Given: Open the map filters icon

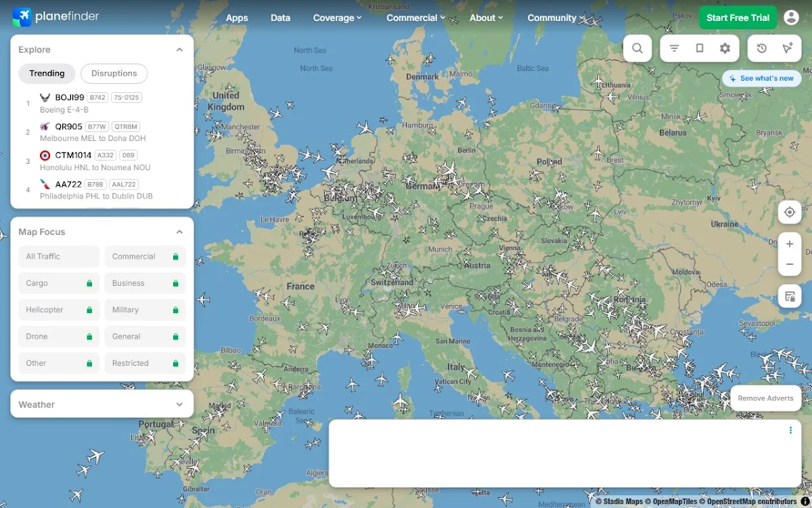Looking at the screenshot, I should [674, 48].
